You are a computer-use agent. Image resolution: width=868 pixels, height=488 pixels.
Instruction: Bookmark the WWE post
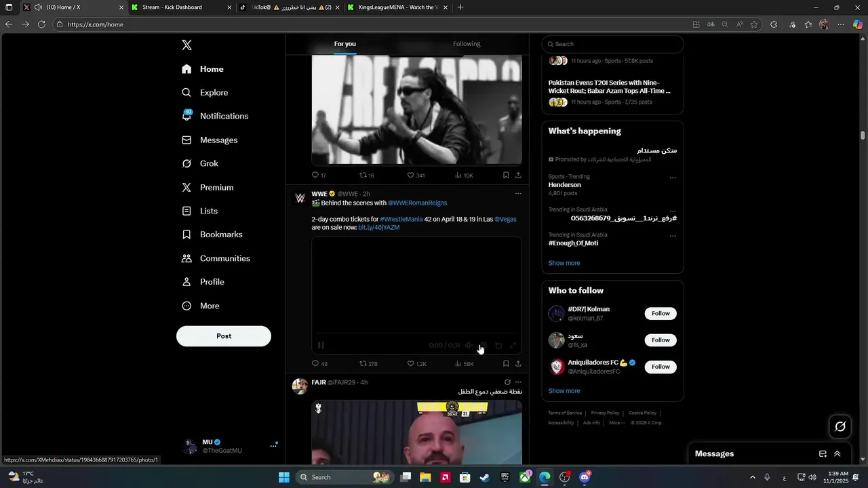[x=506, y=364]
